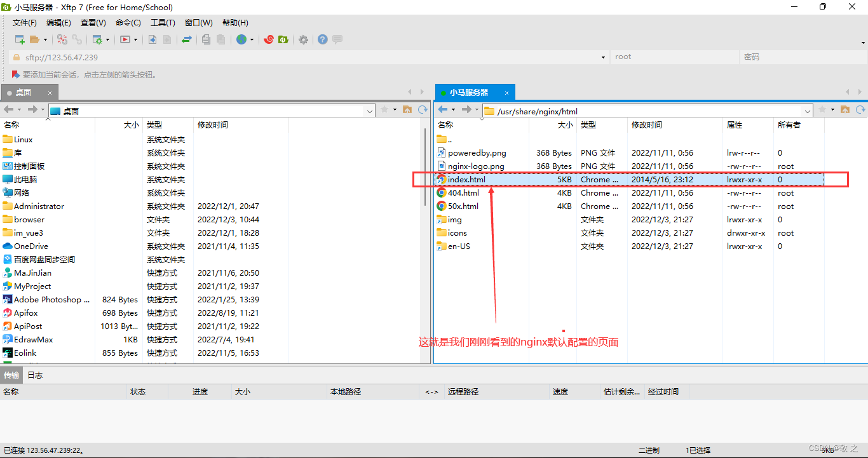The width and height of the screenshot is (868, 458).
Task: Go to parent folder in remote pane
Action: (x=845, y=110)
